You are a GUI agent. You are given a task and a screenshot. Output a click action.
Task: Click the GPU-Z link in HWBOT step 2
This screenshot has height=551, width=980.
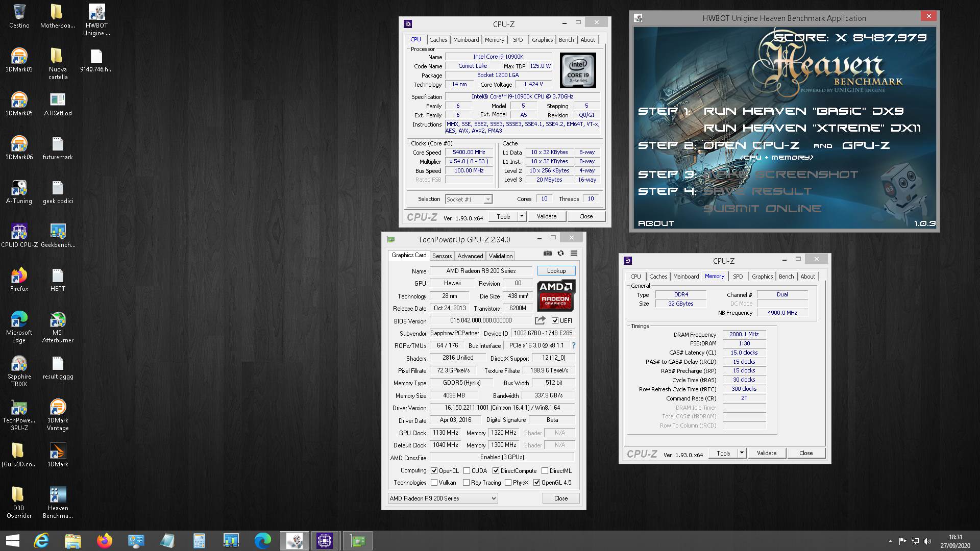point(866,145)
